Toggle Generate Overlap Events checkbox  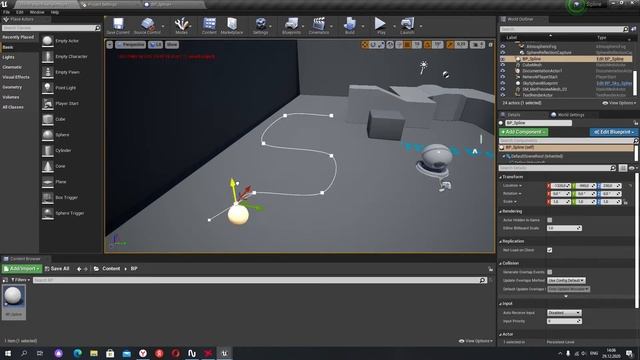[550, 272]
